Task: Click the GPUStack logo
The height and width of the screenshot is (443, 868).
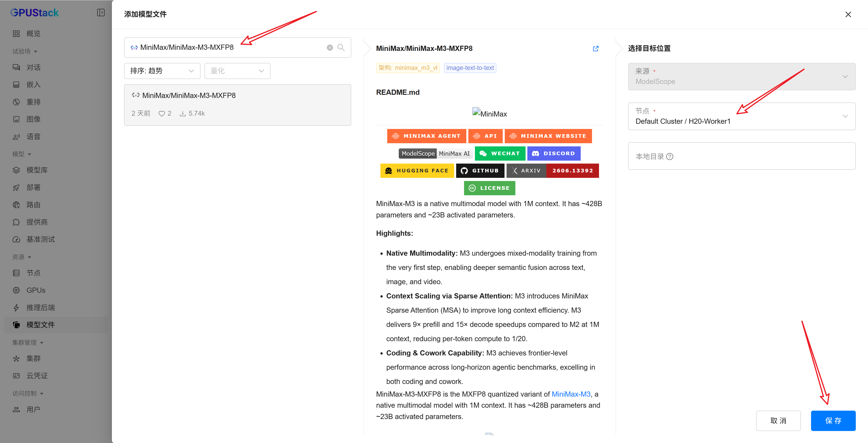Action: (x=34, y=13)
